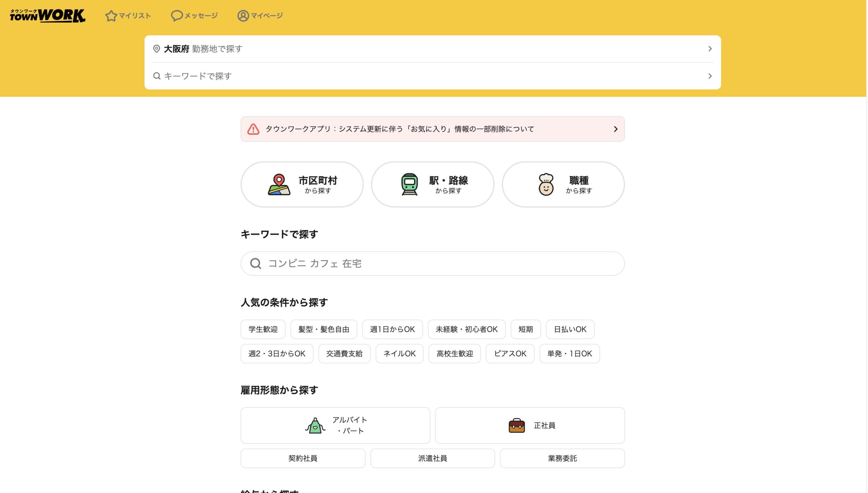The image size is (868, 493).
Task: Select the アルバイト・パート apron icon
Action: 315,425
